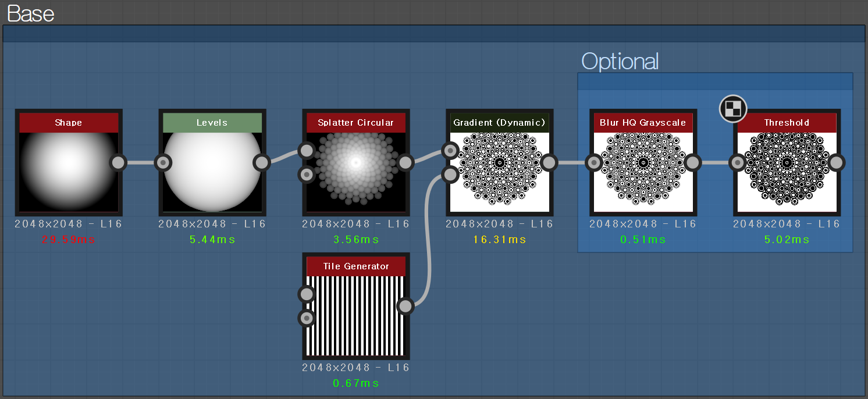Image resolution: width=868 pixels, height=399 pixels.
Task: Select the Optional frame header bar
Action: [716, 81]
